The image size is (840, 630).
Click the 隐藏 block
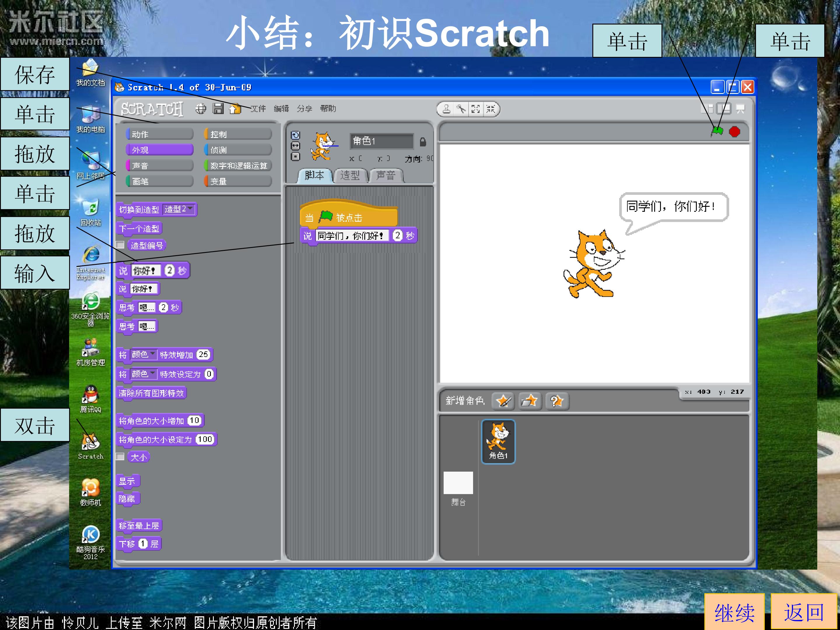[127, 499]
